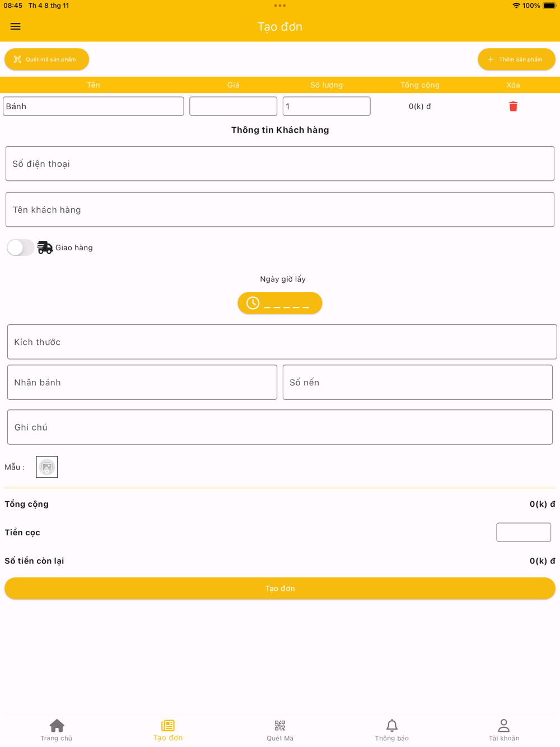Edit the product name field Bánh
Image resolution: width=560 pixels, height=747 pixels.
pos(94,106)
